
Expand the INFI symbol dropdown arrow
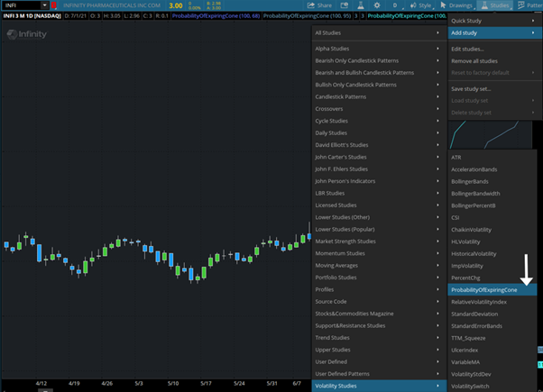click(45, 5)
